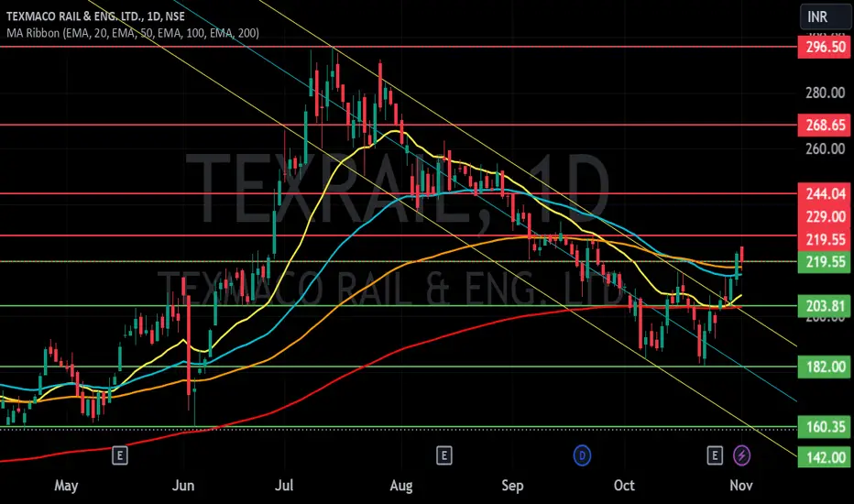Click the Aug label on time axis
Image resolution: width=854 pixels, height=504 pixels.
pyautogui.click(x=401, y=485)
